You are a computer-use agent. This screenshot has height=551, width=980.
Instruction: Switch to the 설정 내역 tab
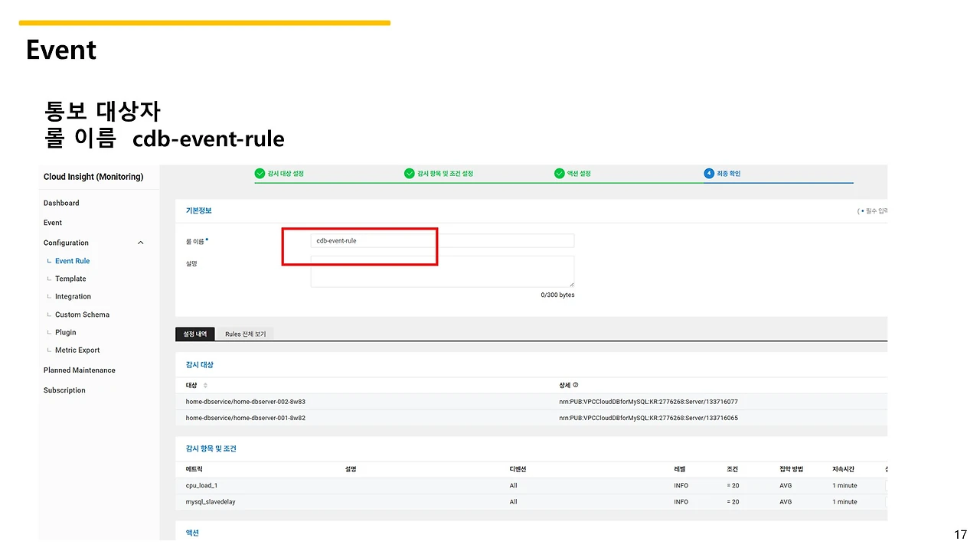(x=195, y=334)
